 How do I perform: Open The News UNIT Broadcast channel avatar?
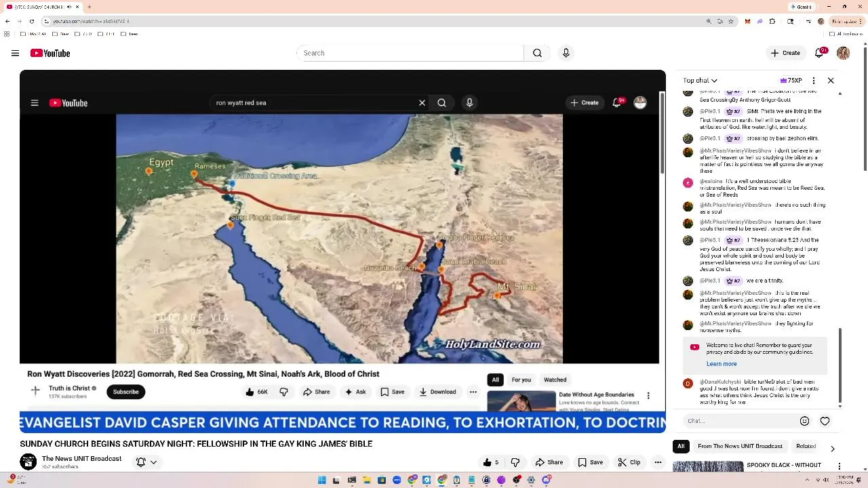tap(28, 462)
